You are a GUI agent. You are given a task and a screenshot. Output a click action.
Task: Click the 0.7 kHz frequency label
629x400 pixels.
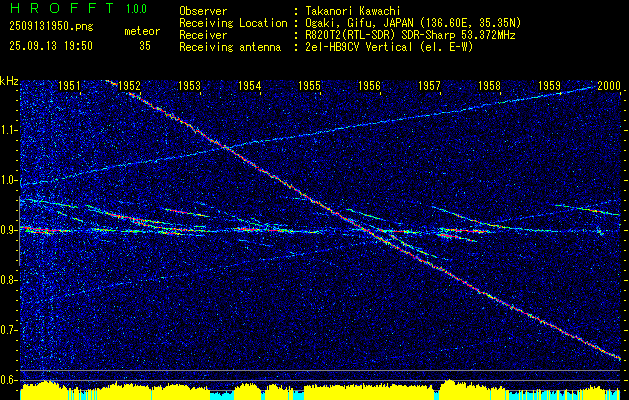8,330
